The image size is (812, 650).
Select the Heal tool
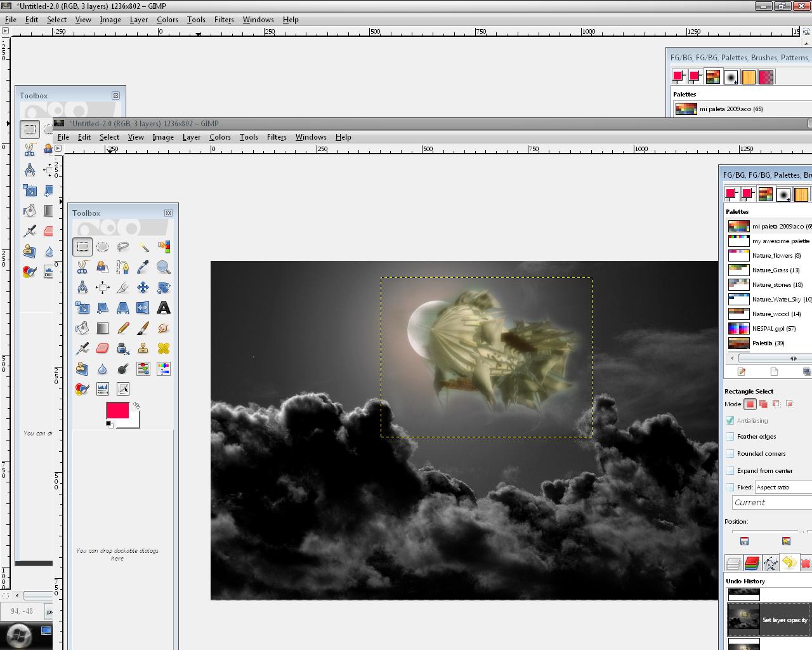(x=164, y=348)
